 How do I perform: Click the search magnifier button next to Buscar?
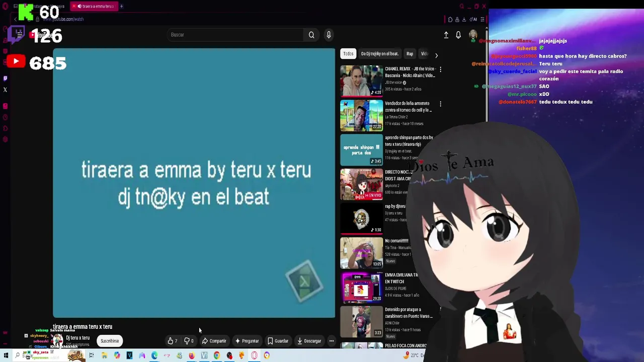coord(311,35)
